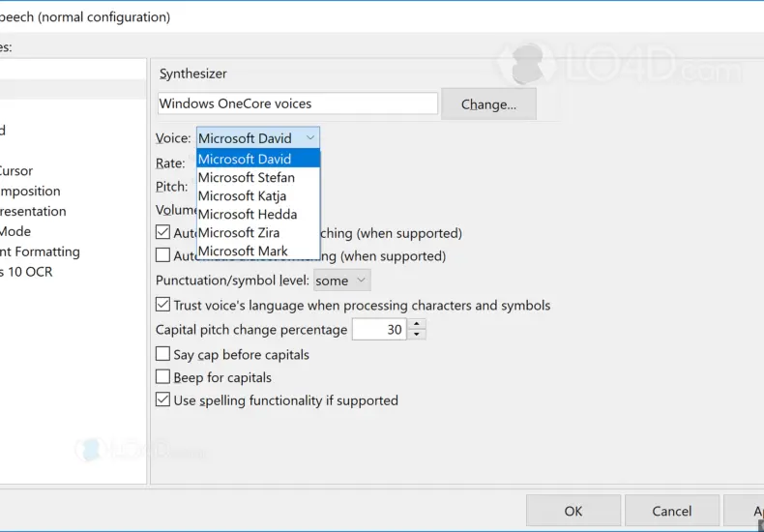764x532 pixels.
Task: Uncheck Trust voice's language checkbox
Action: [x=162, y=305]
